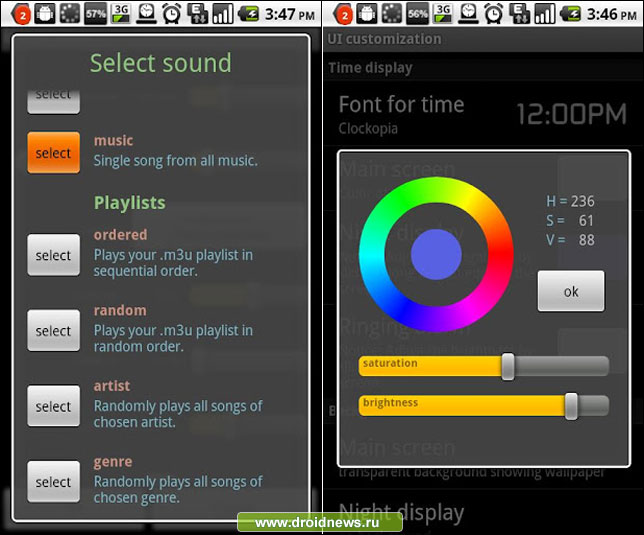Tap the alarm clock icon in right status bar
644x535 pixels.
click(494, 14)
